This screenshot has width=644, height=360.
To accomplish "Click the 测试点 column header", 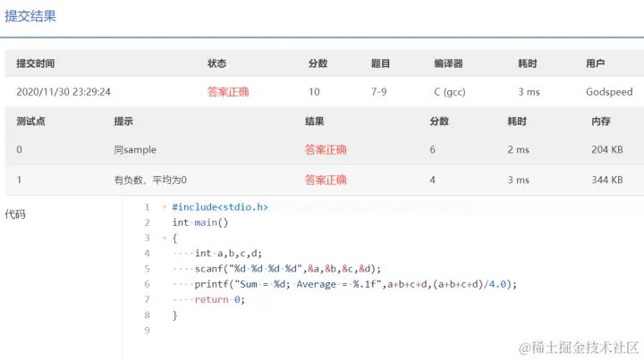I will (x=30, y=121).
